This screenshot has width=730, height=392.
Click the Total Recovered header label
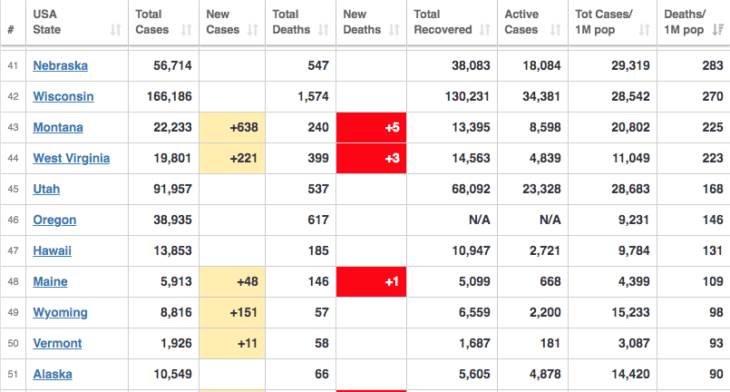click(x=443, y=22)
